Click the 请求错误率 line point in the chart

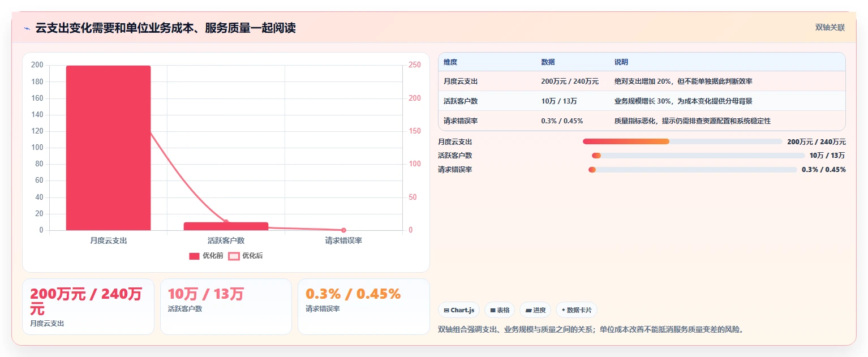click(x=343, y=230)
